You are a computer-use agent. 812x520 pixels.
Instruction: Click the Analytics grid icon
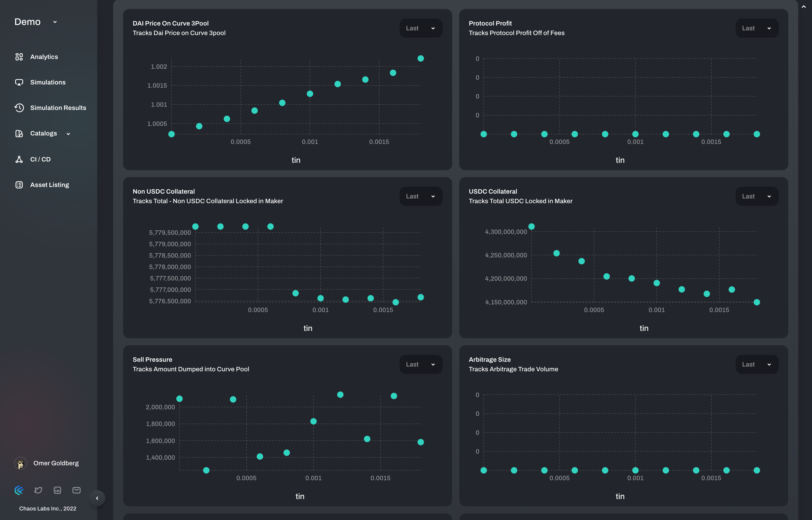19,57
